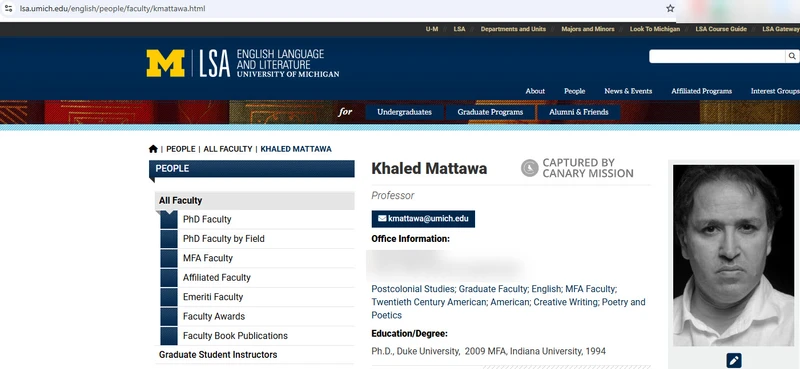Click the blue square beside Faculty Awards

pyautogui.click(x=169, y=316)
